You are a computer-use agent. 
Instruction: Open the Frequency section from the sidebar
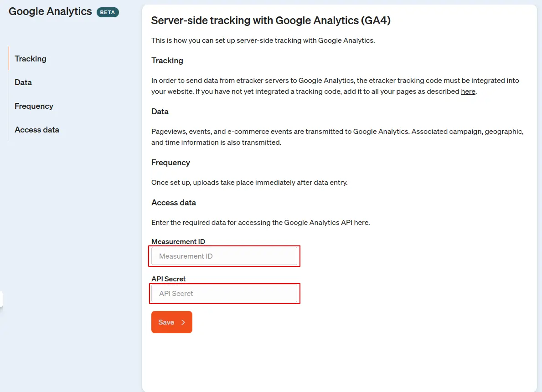click(34, 106)
